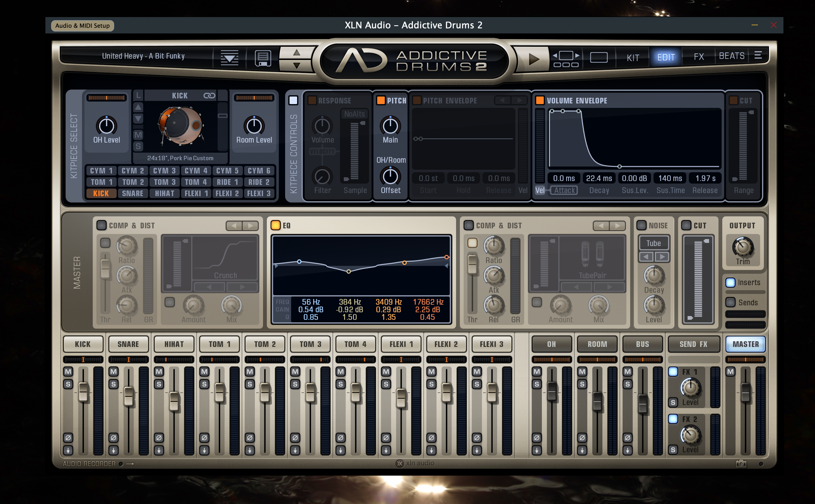Solo the ROOM channel
Screen dimensions: 815x504
(582, 384)
